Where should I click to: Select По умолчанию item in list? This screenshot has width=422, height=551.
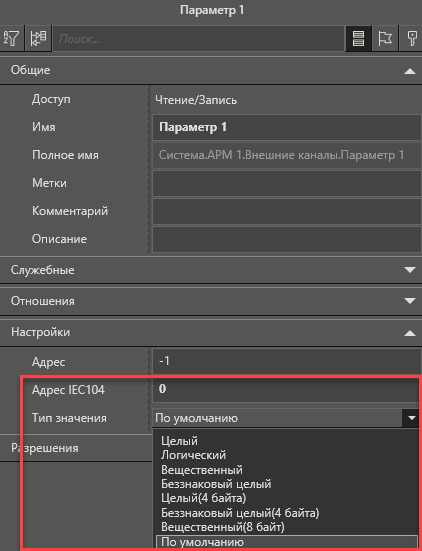[287, 542]
